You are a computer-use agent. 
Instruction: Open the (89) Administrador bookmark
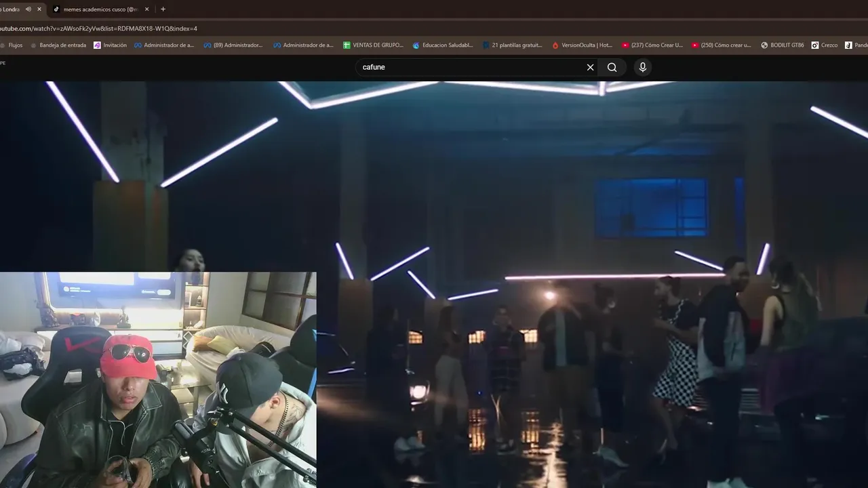click(233, 45)
